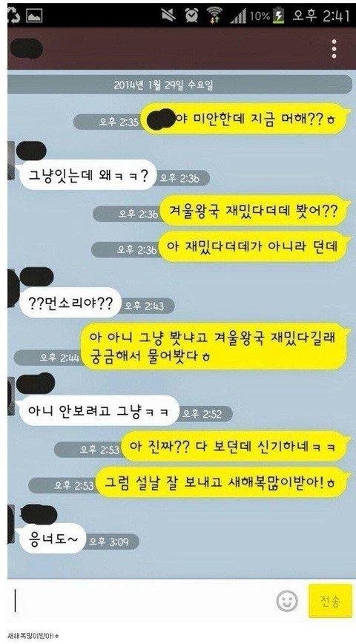Tap the picture notification icon in status bar
Screen dimensions: 356x644
coord(34,16)
